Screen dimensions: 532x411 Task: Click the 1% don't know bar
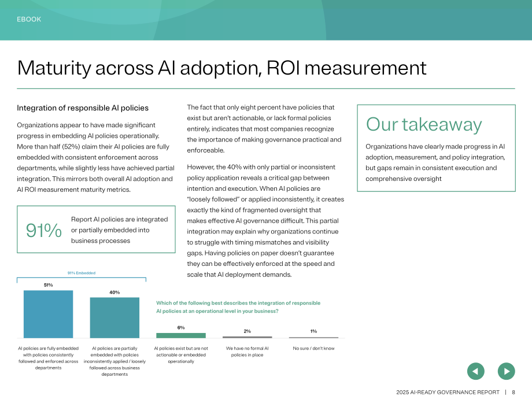tap(313, 338)
